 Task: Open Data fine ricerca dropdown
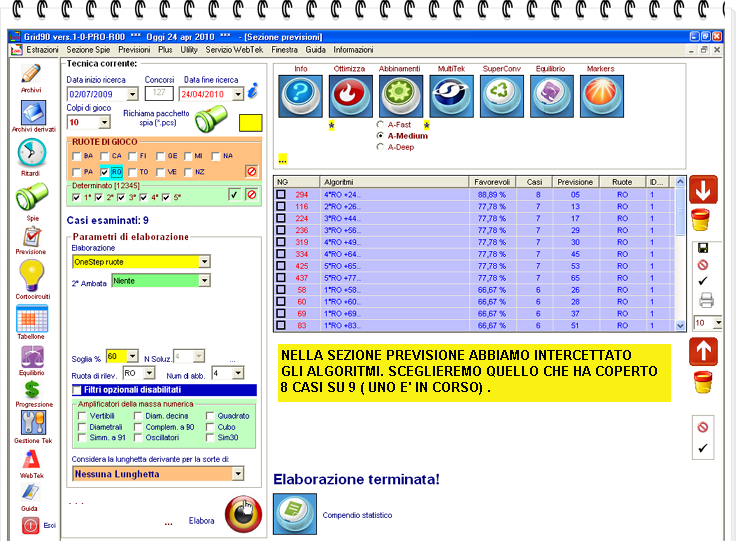tap(238, 94)
